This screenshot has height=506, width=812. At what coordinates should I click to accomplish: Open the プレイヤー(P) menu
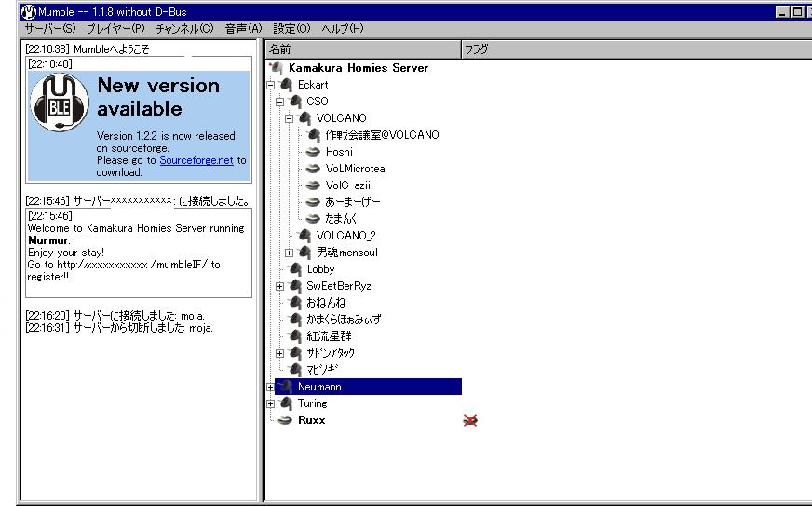pos(115,29)
